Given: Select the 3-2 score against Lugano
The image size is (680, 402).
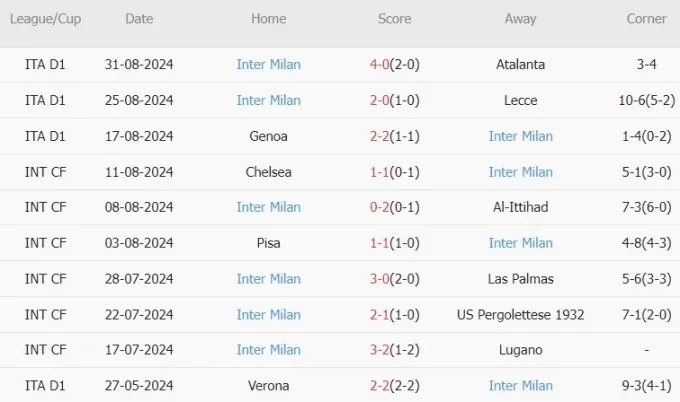Looking at the screenshot, I should click(379, 350).
